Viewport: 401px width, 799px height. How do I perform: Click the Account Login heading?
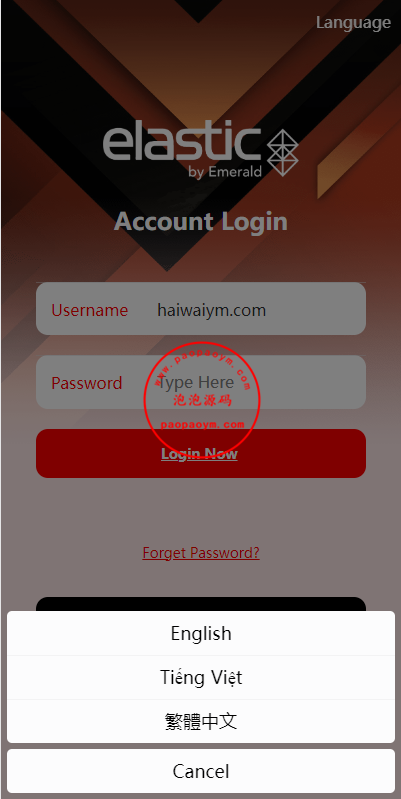(201, 222)
